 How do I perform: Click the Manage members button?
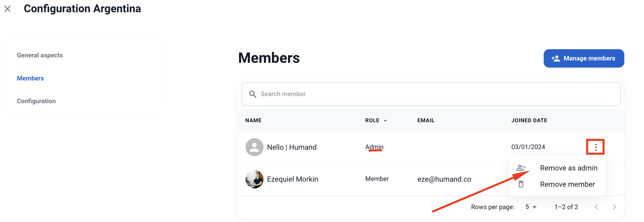pyautogui.click(x=583, y=58)
